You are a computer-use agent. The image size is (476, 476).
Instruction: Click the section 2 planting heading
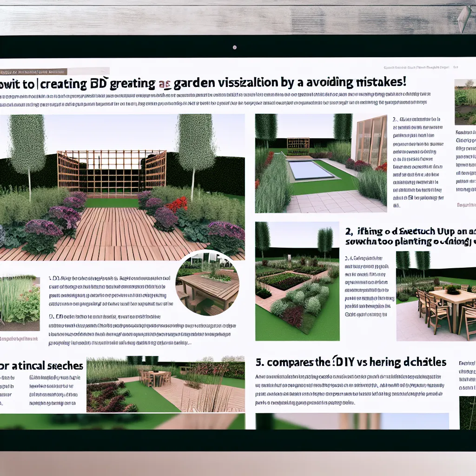coord(410,236)
